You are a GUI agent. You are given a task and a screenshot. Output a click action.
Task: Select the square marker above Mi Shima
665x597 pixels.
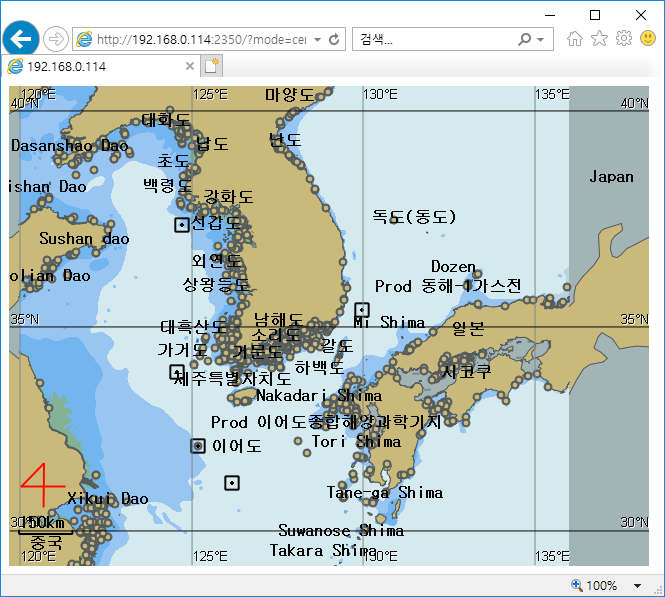(362, 310)
